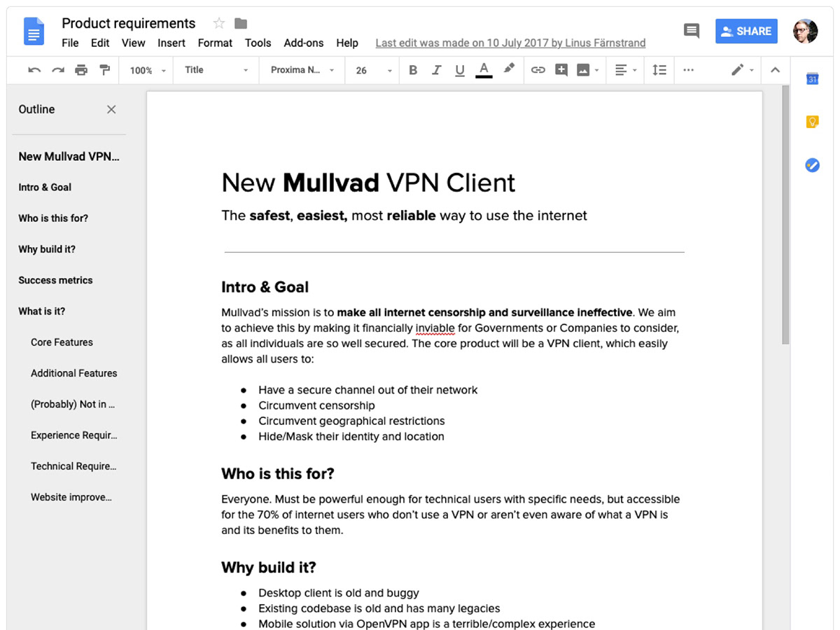Jump to New Mullvad VPN outline heading
The width and height of the screenshot is (840, 630).
point(69,156)
